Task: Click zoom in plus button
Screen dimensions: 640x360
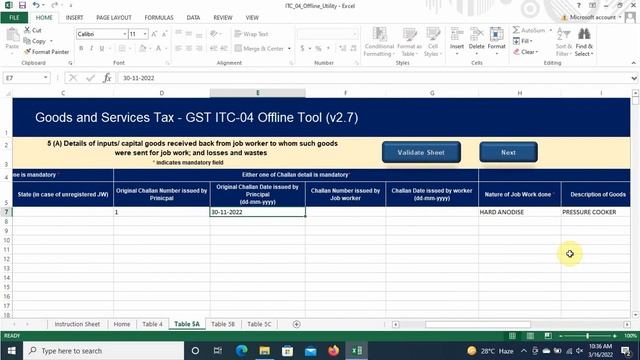Action: (615, 336)
